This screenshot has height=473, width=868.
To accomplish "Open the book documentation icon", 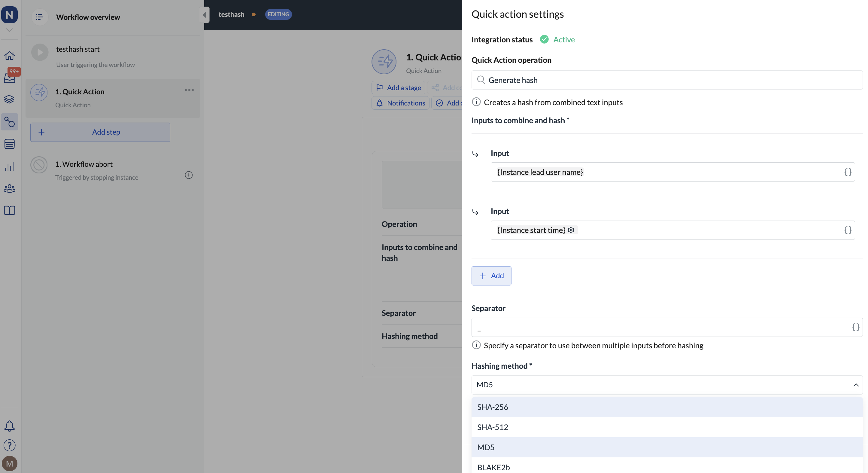I will tap(9, 210).
